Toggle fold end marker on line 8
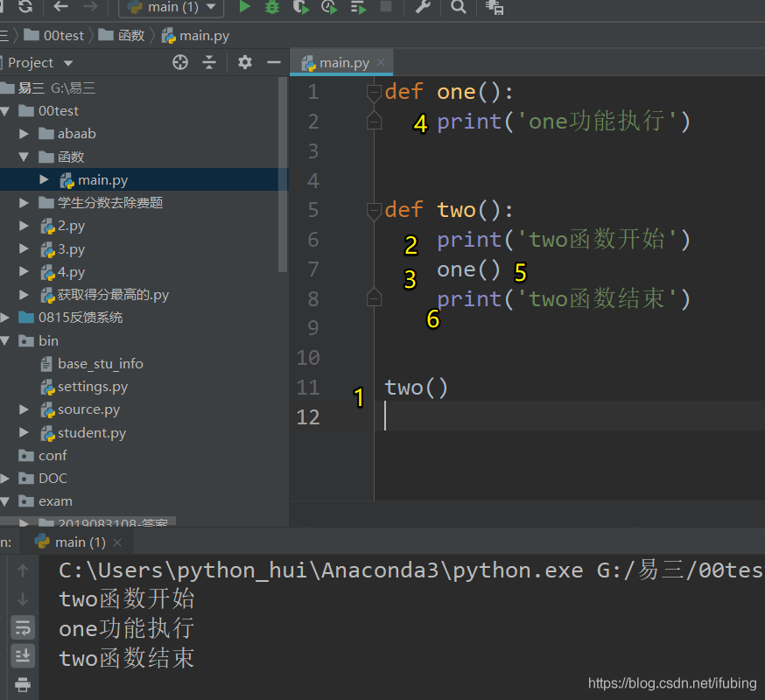The width and height of the screenshot is (765, 700). [x=374, y=297]
